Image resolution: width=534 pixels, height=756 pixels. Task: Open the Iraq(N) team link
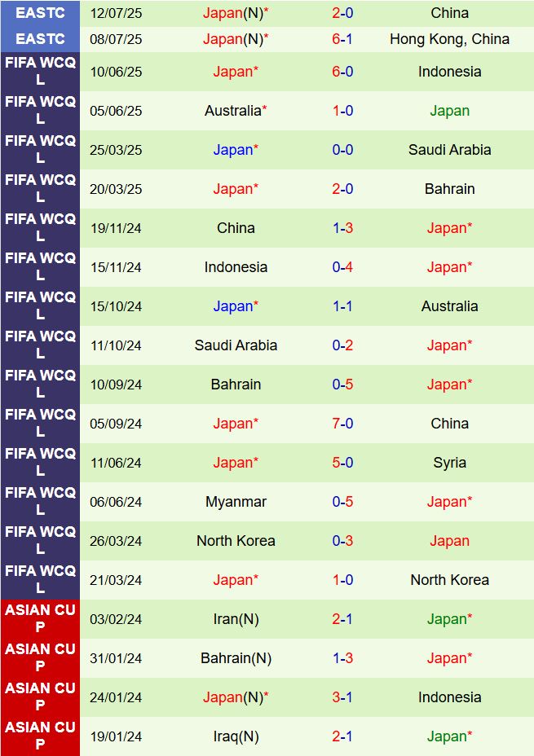(x=236, y=736)
